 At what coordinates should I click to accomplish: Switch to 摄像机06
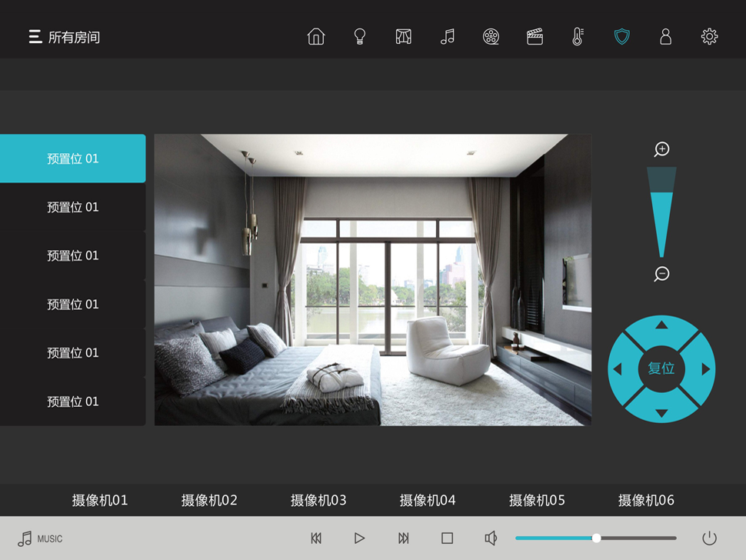point(646,500)
